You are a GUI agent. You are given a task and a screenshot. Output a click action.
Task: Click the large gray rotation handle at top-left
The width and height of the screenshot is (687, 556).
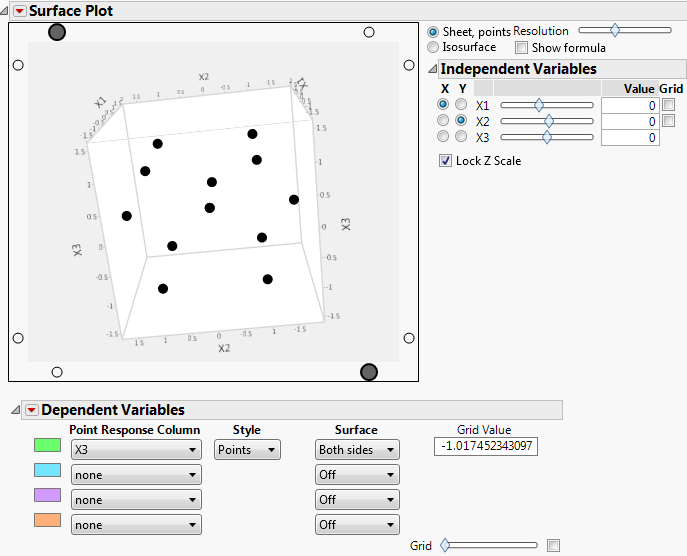pos(57,32)
